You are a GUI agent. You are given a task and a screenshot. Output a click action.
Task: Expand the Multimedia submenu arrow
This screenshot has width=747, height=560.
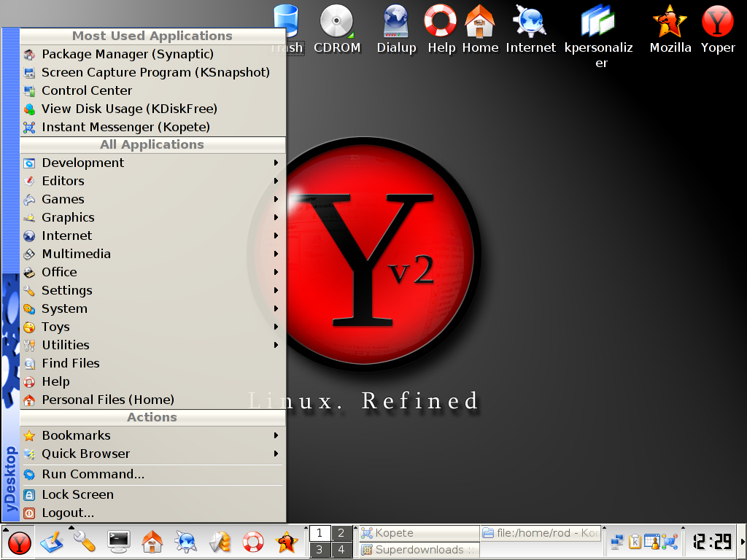pos(276,254)
